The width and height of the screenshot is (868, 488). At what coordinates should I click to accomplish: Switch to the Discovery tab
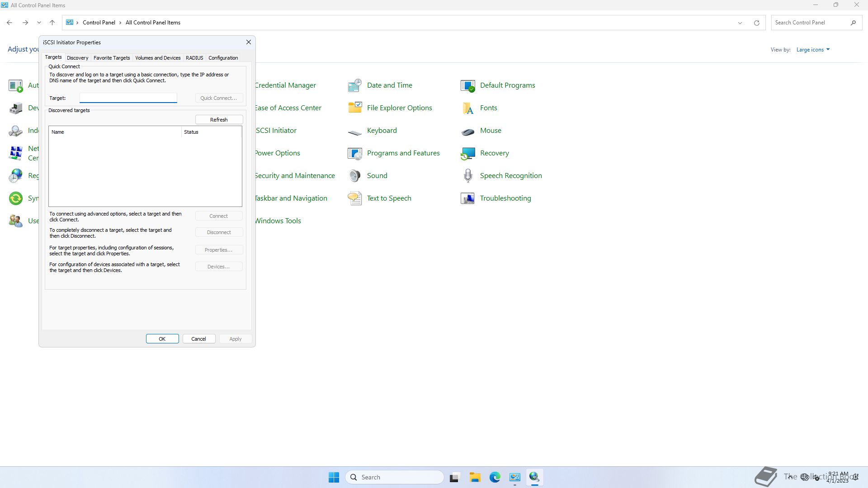[77, 58]
